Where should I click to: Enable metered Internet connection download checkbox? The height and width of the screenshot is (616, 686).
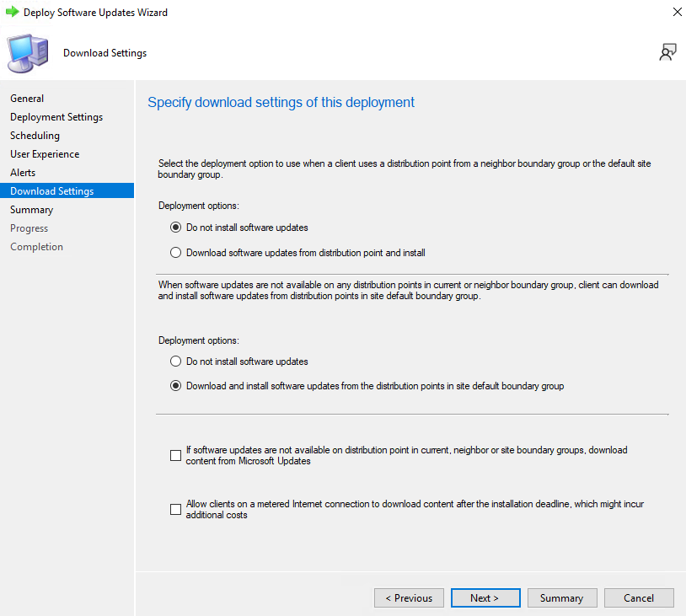175,509
